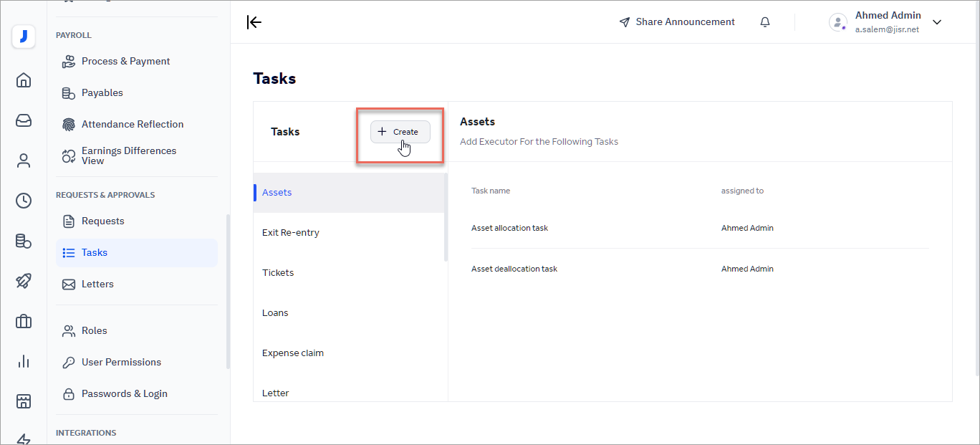Click the clock attendance icon
This screenshot has width=980, height=445.
pyautogui.click(x=24, y=201)
